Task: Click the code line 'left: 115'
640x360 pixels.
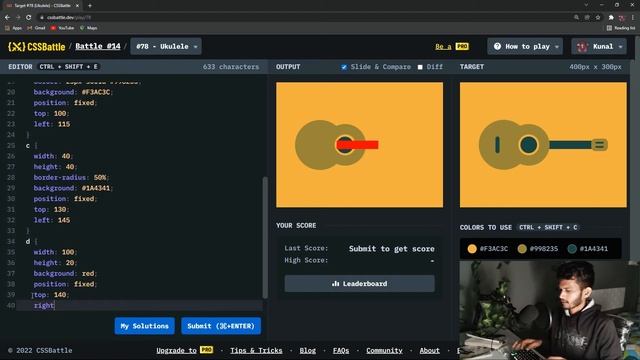Action: [x=52, y=124]
